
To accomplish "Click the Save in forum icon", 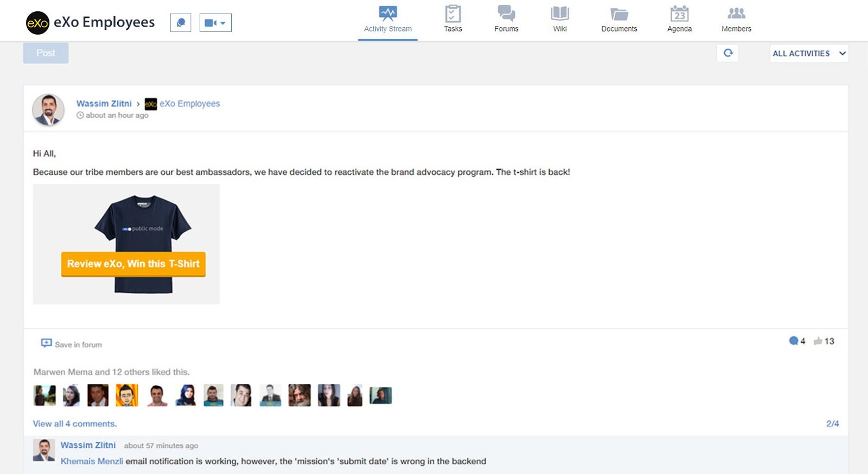I will pyautogui.click(x=47, y=343).
